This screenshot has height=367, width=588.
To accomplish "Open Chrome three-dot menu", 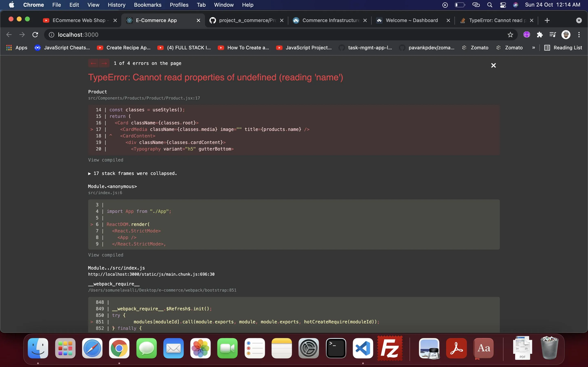I will pyautogui.click(x=579, y=35).
